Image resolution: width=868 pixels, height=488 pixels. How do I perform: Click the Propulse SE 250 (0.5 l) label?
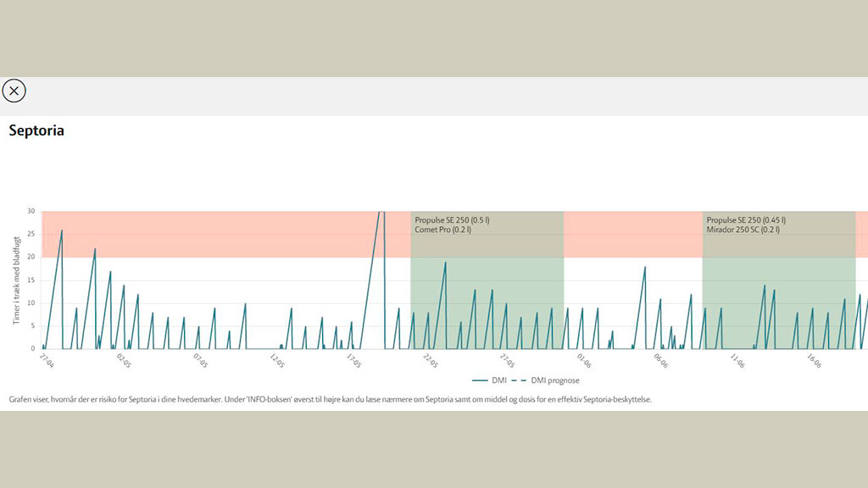click(452, 220)
